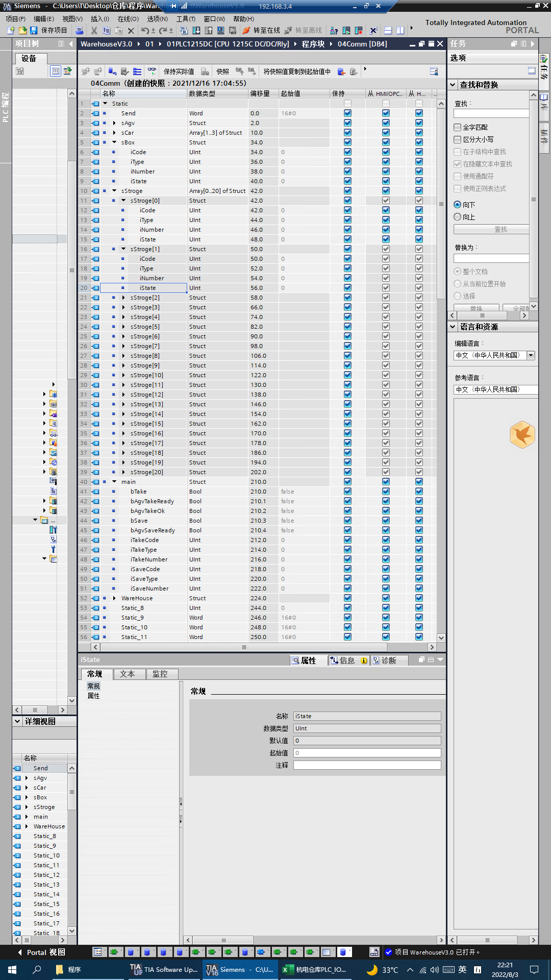Open the editing language dropdown
551x980 pixels.
tap(531, 355)
